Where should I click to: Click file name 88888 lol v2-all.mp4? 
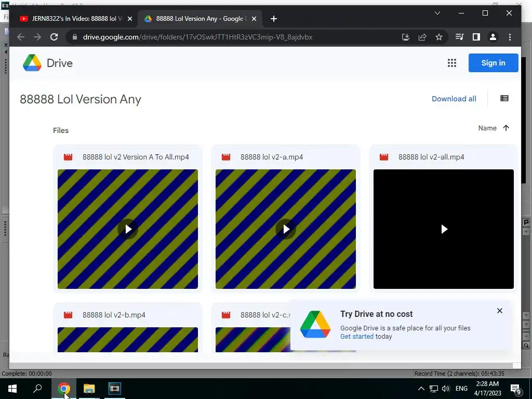coord(431,157)
